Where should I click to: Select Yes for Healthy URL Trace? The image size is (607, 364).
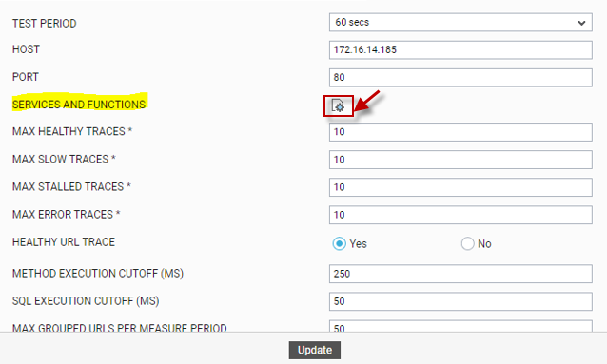click(x=339, y=243)
